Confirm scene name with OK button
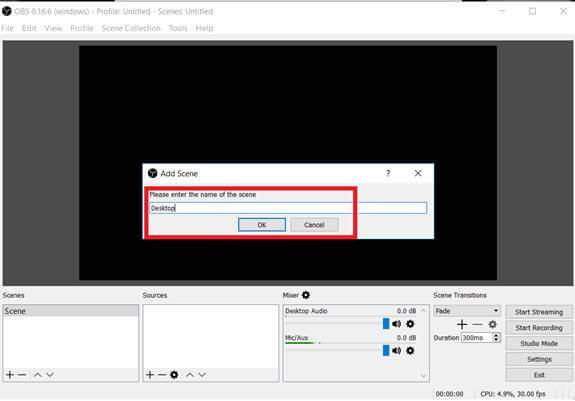Viewport: 575px width, 401px height. (262, 225)
